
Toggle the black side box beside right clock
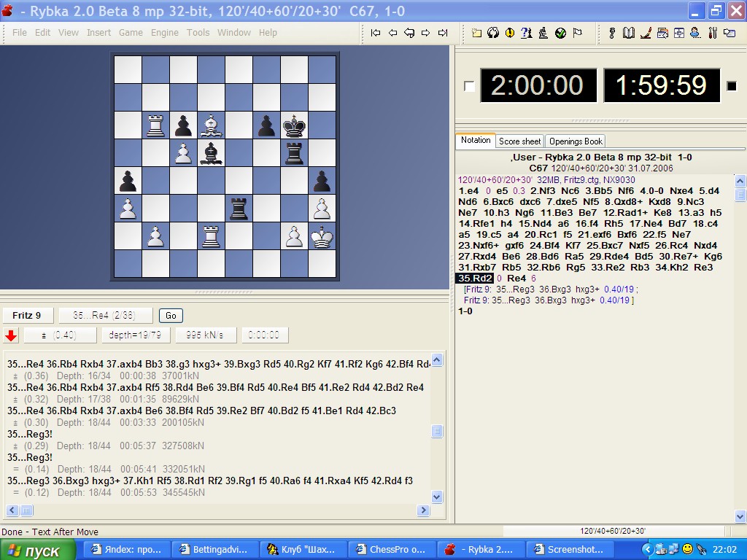pos(732,86)
